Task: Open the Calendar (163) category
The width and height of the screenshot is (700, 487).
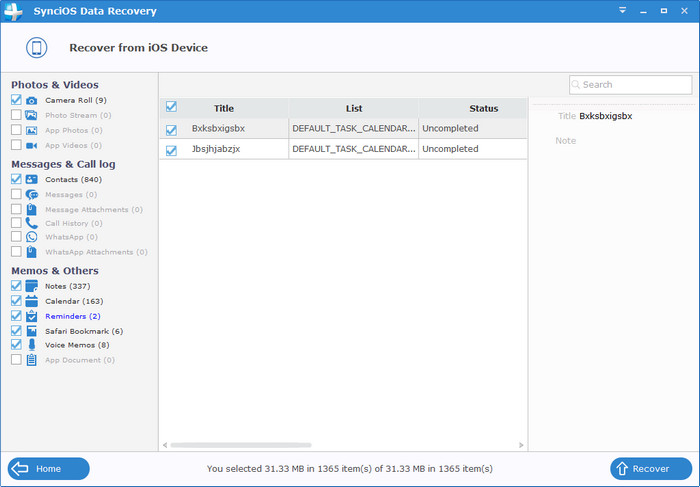Action: coord(74,301)
